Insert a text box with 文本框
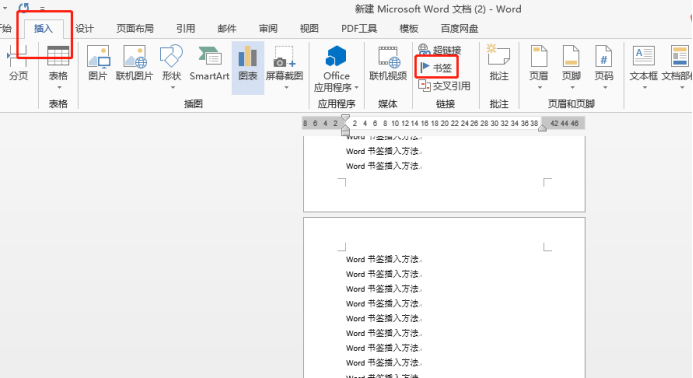 click(x=644, y=66)
